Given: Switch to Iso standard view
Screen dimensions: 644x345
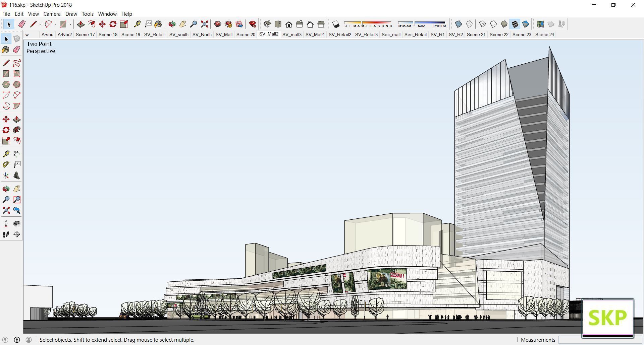Looking at the screenshot, I should (x=267, y=24).
